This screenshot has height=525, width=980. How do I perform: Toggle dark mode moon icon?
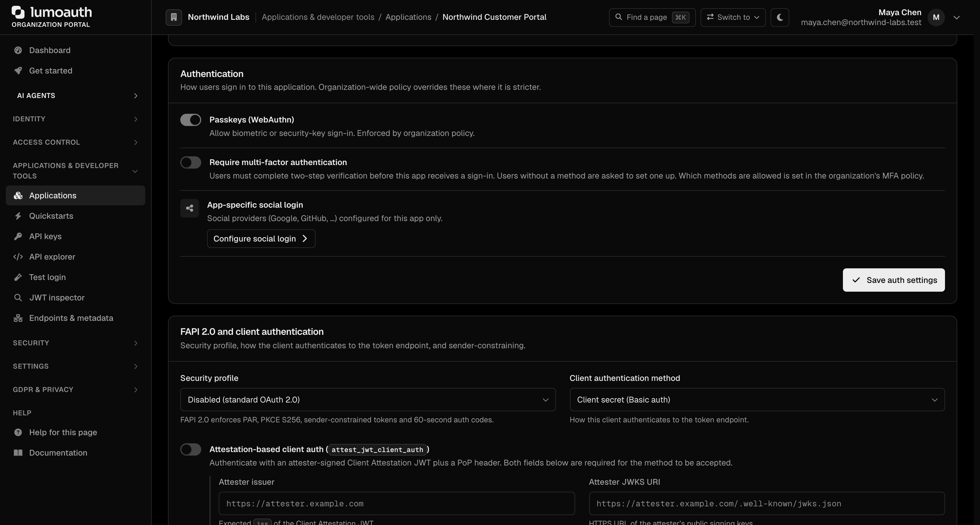(780, 17)
